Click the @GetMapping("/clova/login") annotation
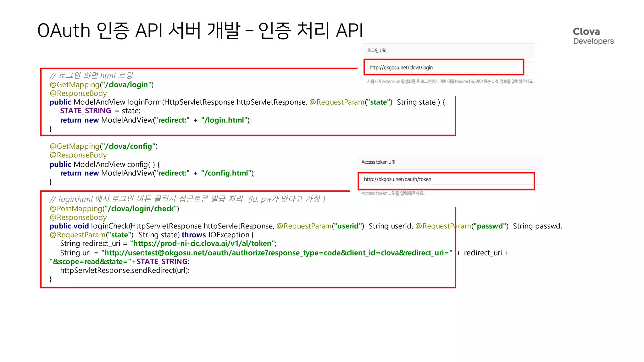The height and width of the screenshot is (362, 644). (x=102, y=85)
